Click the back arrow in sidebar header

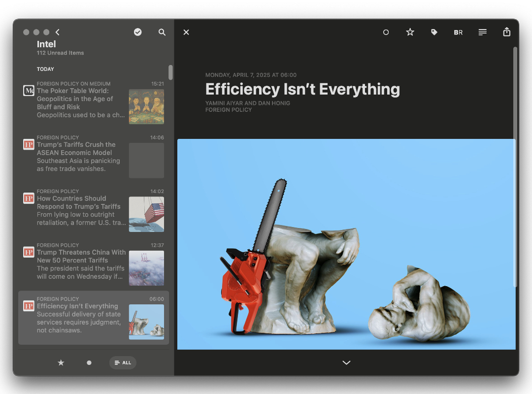tap(58, 32)
